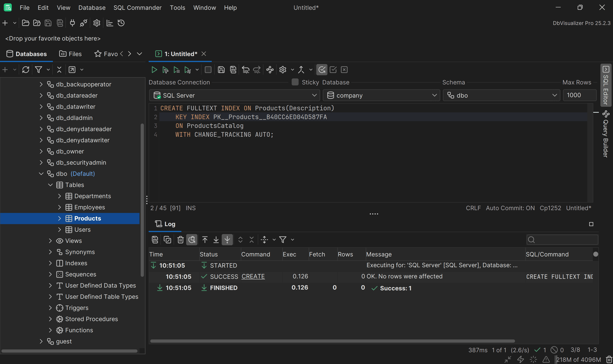Screen dimensions: 613x364
Task: Click the flow diagram icon in editor toolbar
Action: pyautogui.click(x=270, y=70)
